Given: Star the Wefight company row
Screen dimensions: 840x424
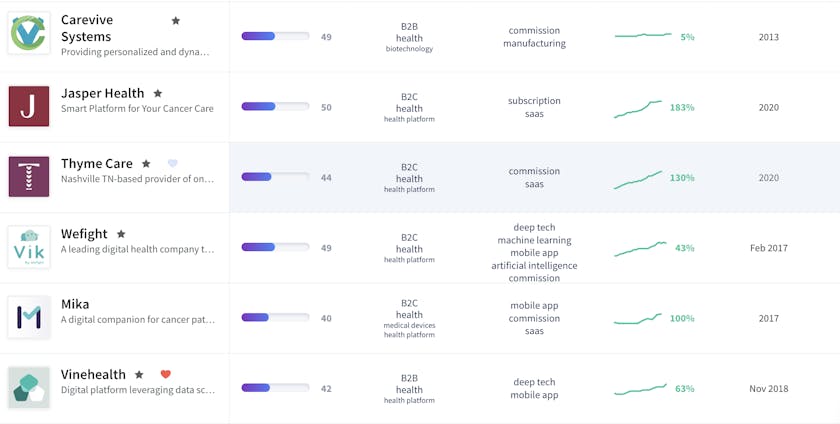Looking at the screenshot, I should 121,234.
